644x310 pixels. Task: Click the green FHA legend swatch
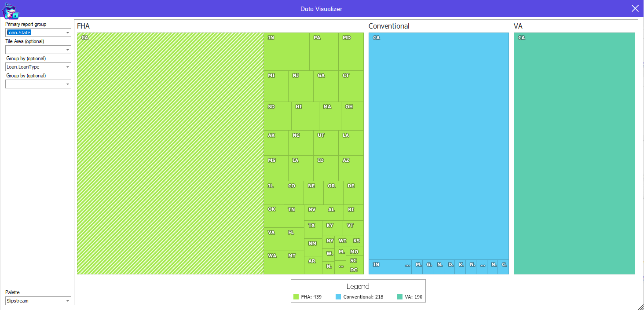click(296, 297)
